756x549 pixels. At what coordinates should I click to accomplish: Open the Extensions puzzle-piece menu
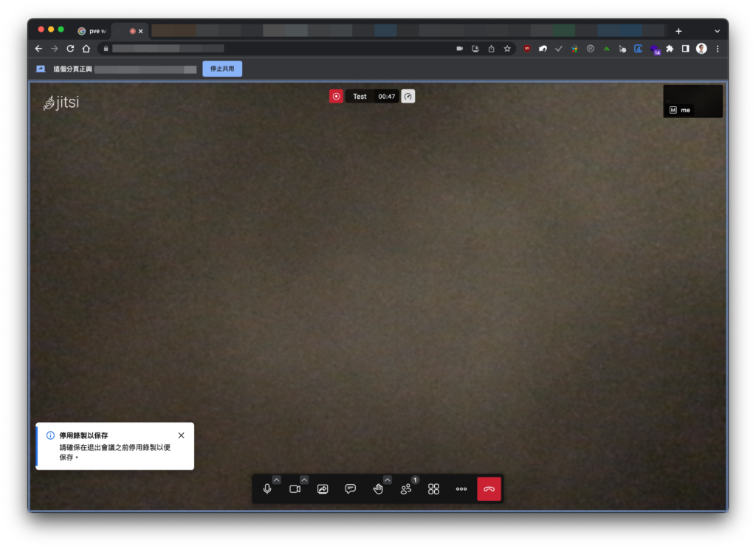point(670,49)
